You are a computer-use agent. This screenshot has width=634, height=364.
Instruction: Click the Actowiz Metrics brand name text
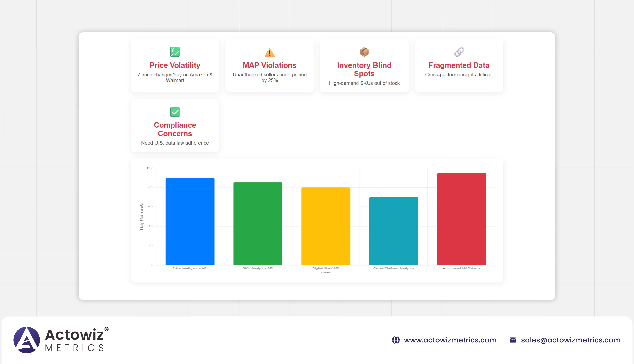click(74, 340)
